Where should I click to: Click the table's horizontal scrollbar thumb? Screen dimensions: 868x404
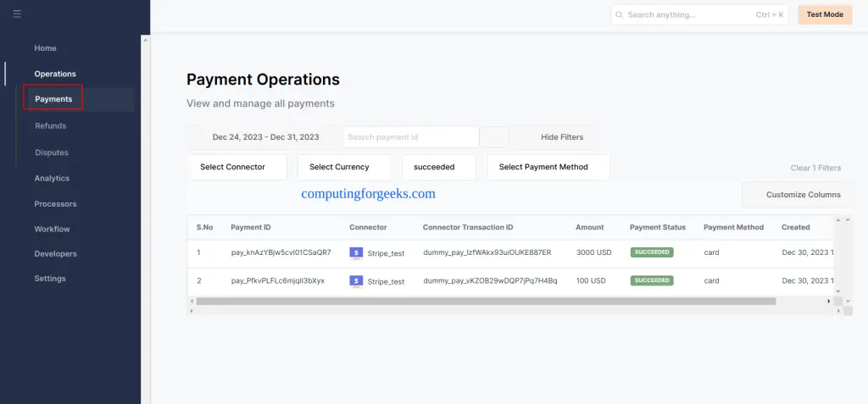click(x=486, y=302)
